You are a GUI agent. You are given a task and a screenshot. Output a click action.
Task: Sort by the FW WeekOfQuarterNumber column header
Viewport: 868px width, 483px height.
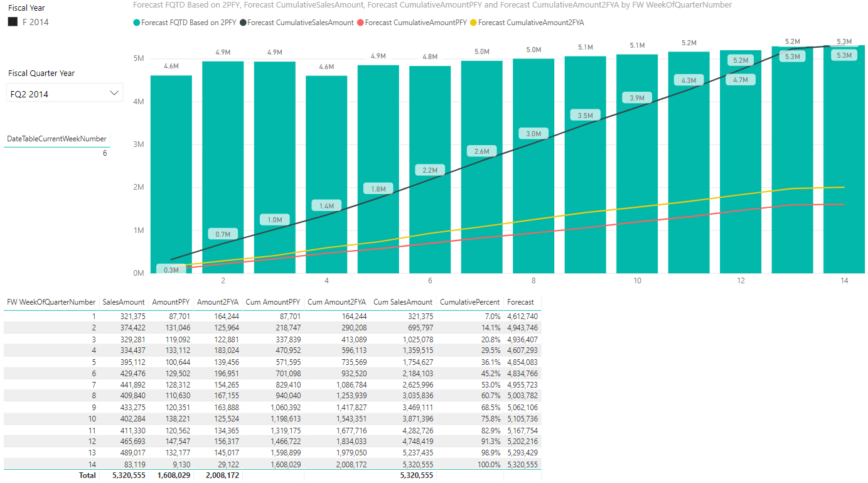(51, 302)
